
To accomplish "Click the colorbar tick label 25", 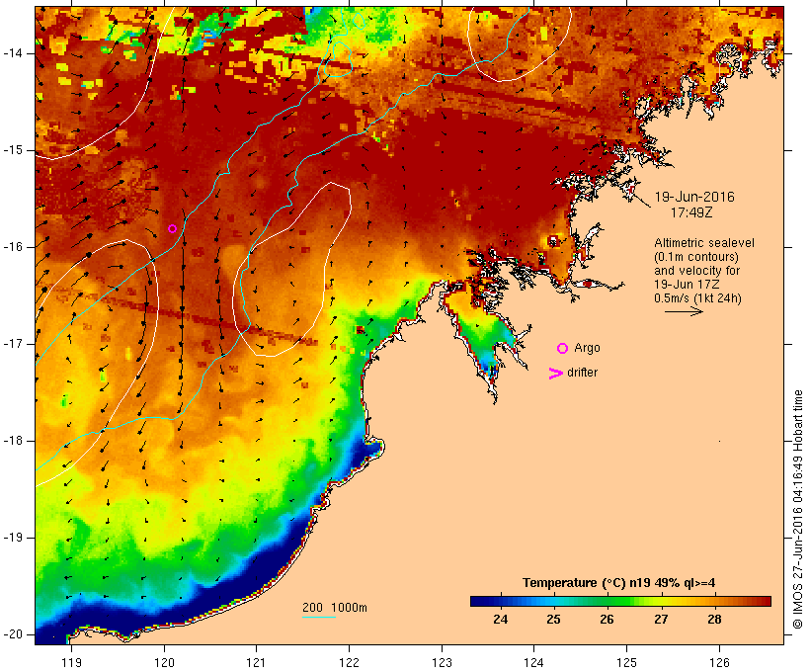I will (x=553, y=619).
